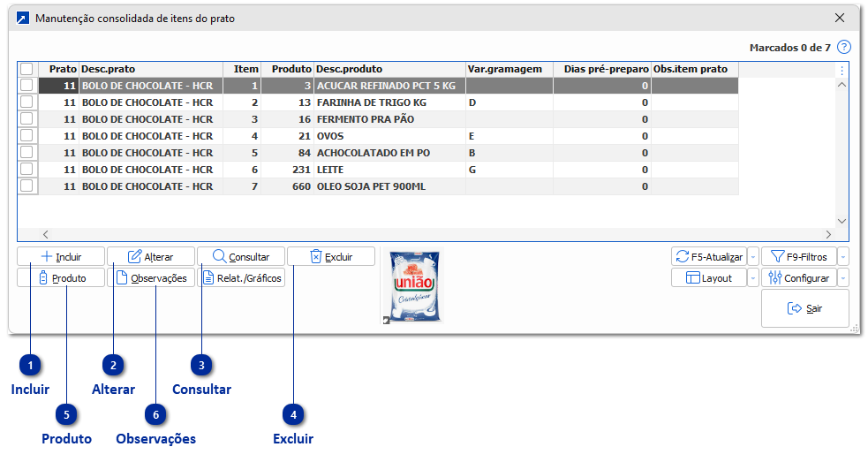Sort by Item column header
The height and width of the screenshot is (462, 868).
[x=242, y=69]
